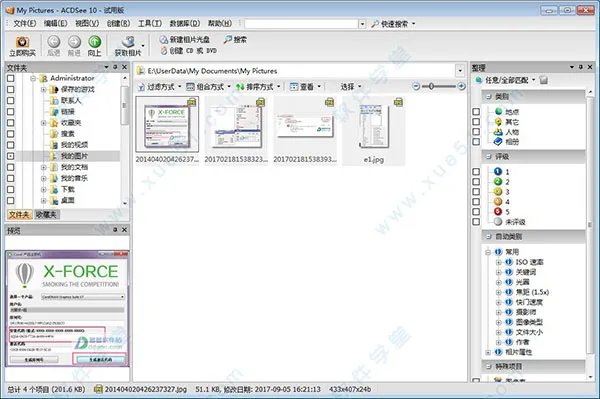
Task: Tick the checkbox for rating 3
Action: pyautogui.click(x=476, y=192)
